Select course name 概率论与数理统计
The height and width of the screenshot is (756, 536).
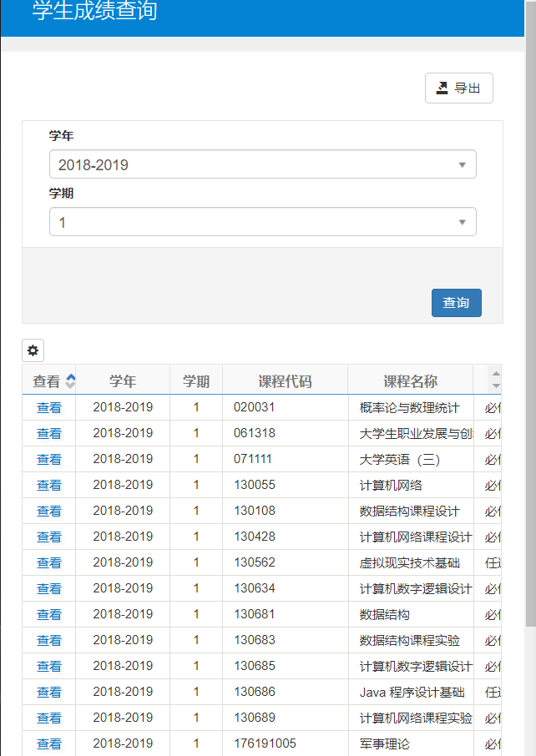410,408
